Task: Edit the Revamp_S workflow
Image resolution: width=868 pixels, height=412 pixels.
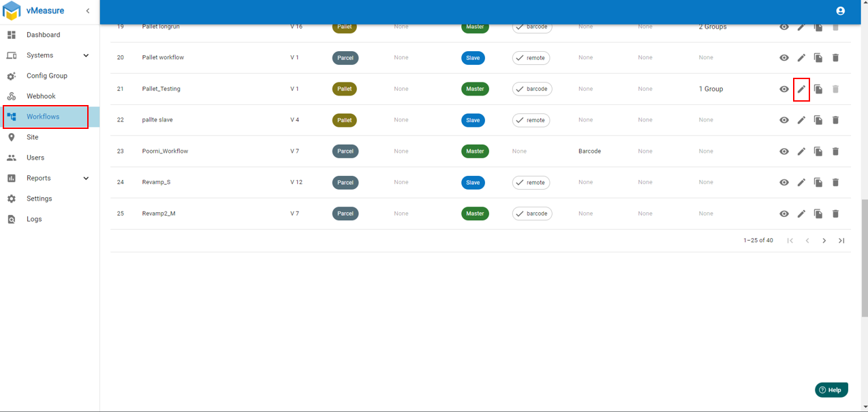Action: click(801, 183)
